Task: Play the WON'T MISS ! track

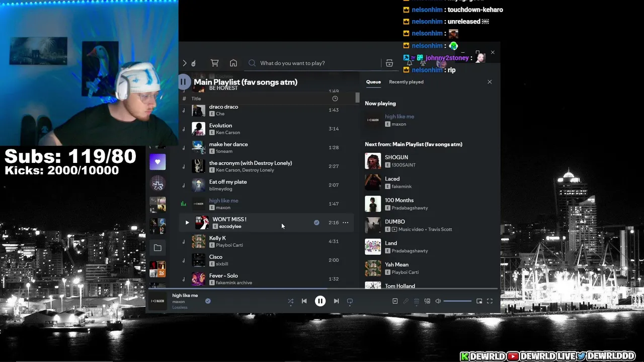Action: point(187,222)
